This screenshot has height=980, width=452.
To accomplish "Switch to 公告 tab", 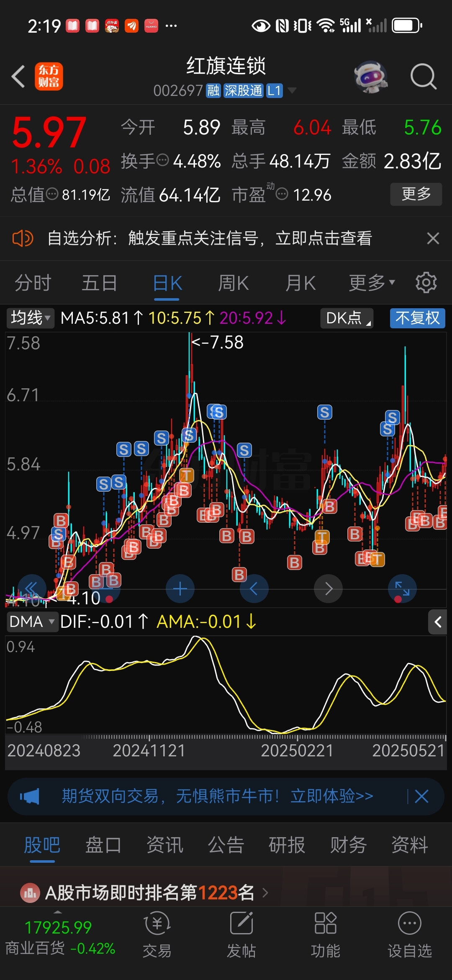I will [226, 845].
